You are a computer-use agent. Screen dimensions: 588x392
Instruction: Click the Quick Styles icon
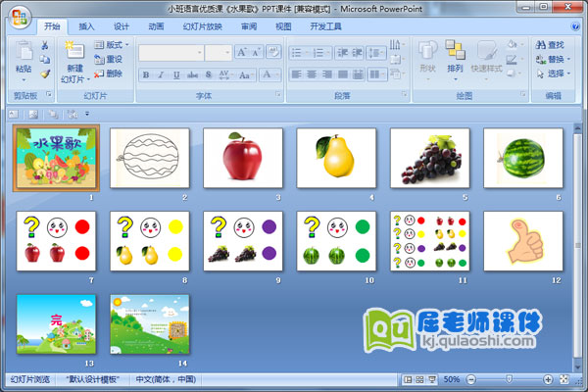486,51
